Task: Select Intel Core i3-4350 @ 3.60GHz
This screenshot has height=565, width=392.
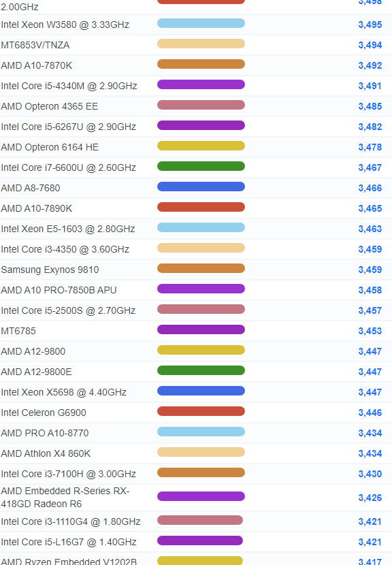Action: coord(65,249)
